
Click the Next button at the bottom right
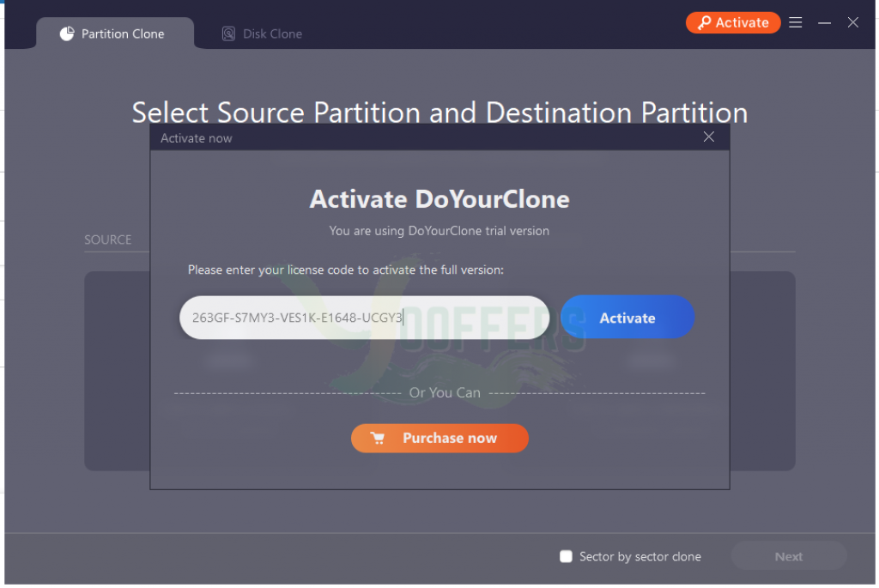coord(788,556)
